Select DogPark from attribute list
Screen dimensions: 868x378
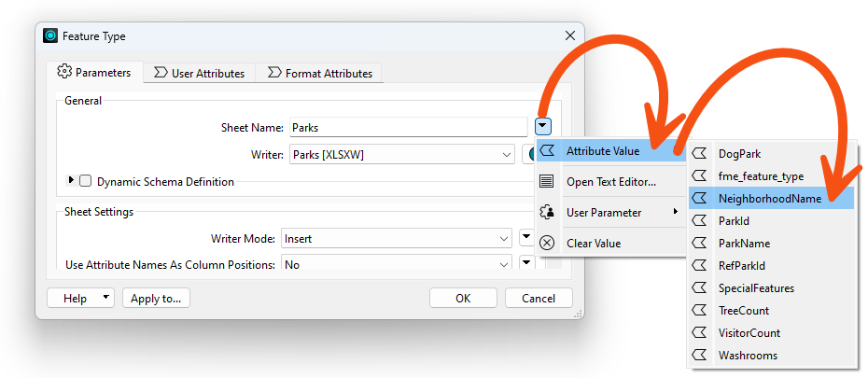pyautogui.click(x=771, y=153)
